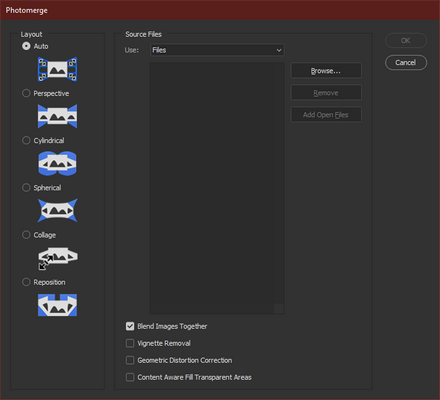Image resolution: width=440 pixels, height=400 pixels.
Task: Click the Remove button
Action: click(326, 93)
